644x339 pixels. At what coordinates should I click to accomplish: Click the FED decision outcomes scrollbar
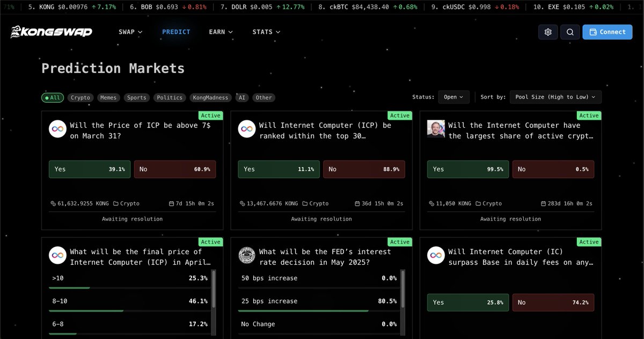tap(403, 289)
